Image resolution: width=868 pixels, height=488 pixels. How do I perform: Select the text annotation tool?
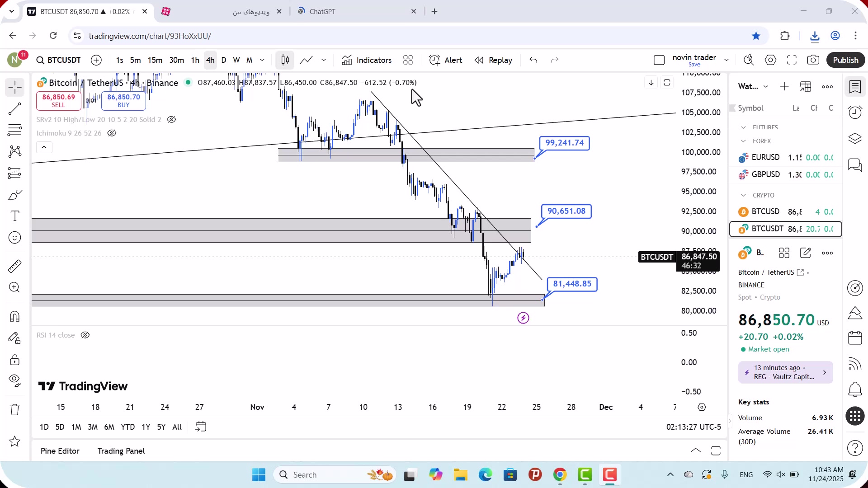tap(14, 216)
